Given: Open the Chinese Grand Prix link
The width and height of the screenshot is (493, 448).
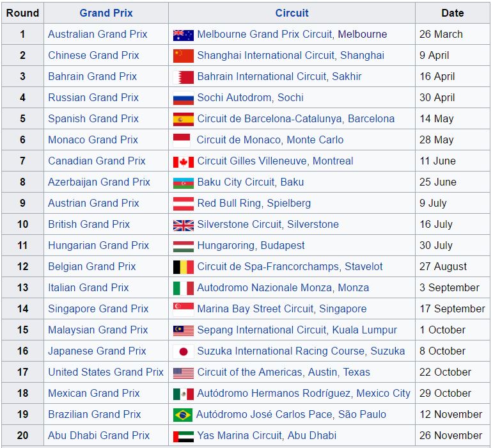Looking at the screenshot, I should (93, 55).
